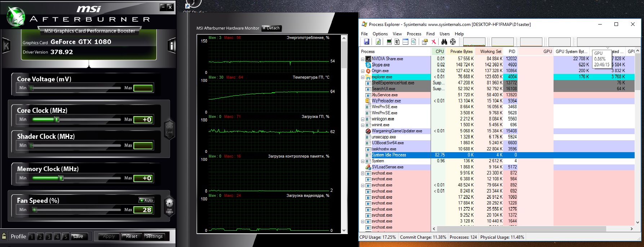
Task: Open System Information graph toolbar icon
Action: click(x=389, y=42)
